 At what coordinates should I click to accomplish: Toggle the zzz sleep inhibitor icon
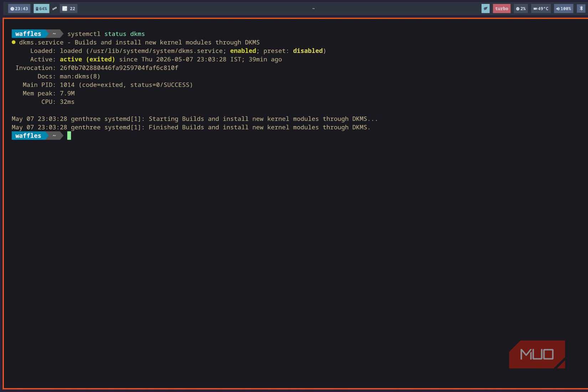(x=55, y=9)
